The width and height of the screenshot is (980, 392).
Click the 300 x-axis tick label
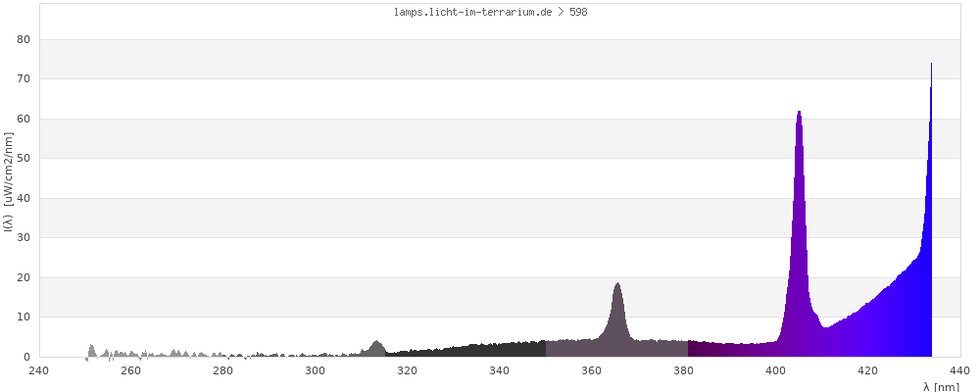point(316,370)
